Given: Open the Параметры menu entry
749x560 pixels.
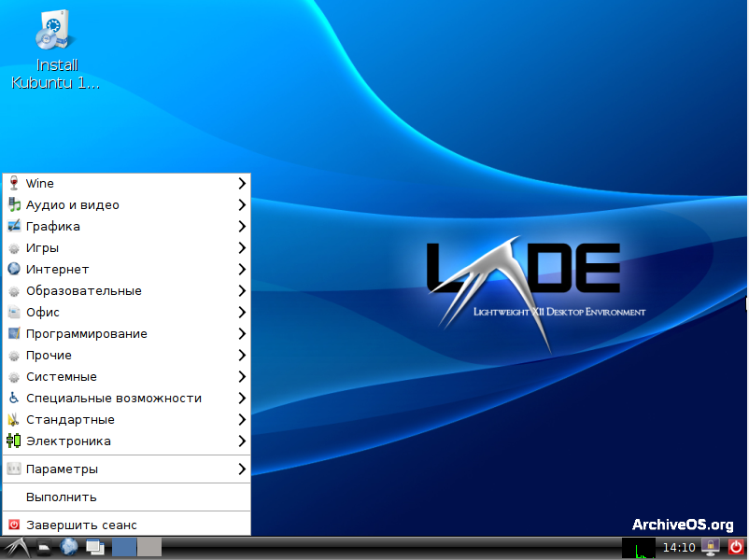Looking at the screenshot, I should (127, 469).
